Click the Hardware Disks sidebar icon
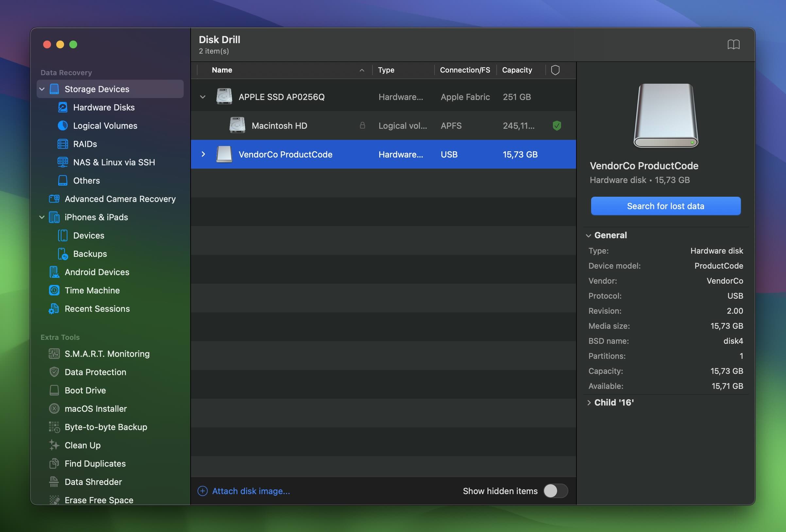The height and width of the screenshot is (532, 786). point(62,107)
